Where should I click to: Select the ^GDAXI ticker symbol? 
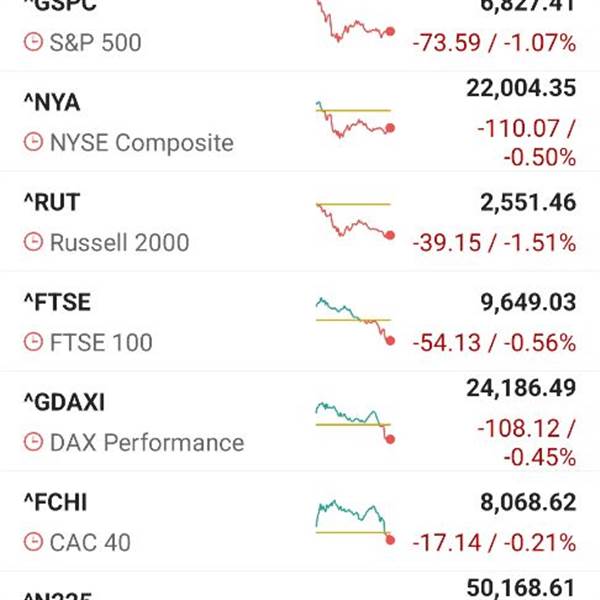(63, 403)
